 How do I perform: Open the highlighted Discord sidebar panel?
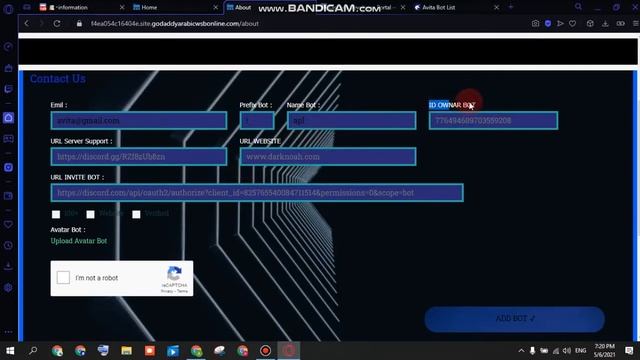8,118
